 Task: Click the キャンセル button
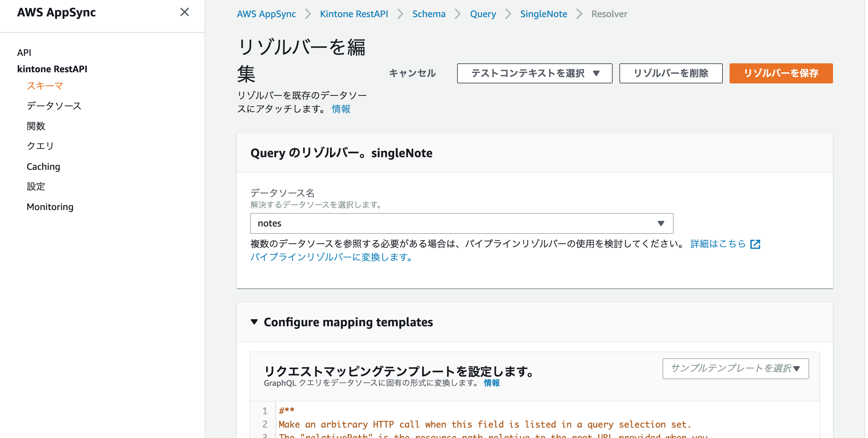412,73
